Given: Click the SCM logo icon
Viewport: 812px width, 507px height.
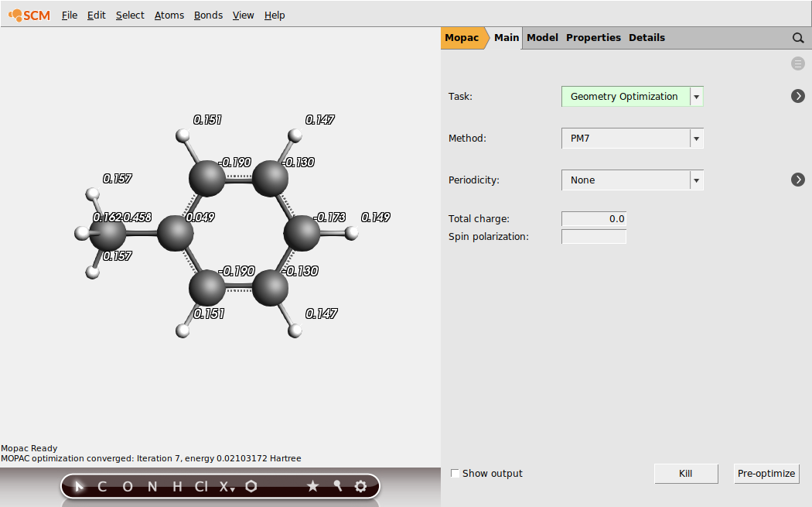Looking at the screenshot, I should tap(29, 15).
